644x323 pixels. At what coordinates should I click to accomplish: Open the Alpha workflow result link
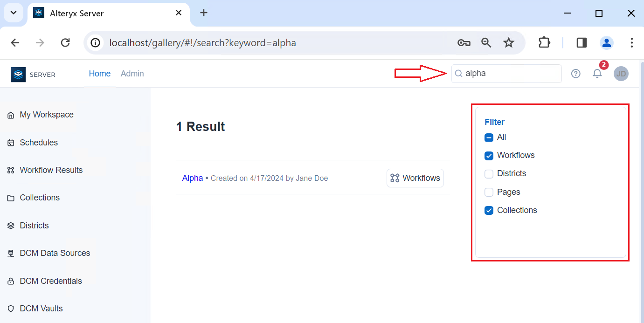coord(192,178)
